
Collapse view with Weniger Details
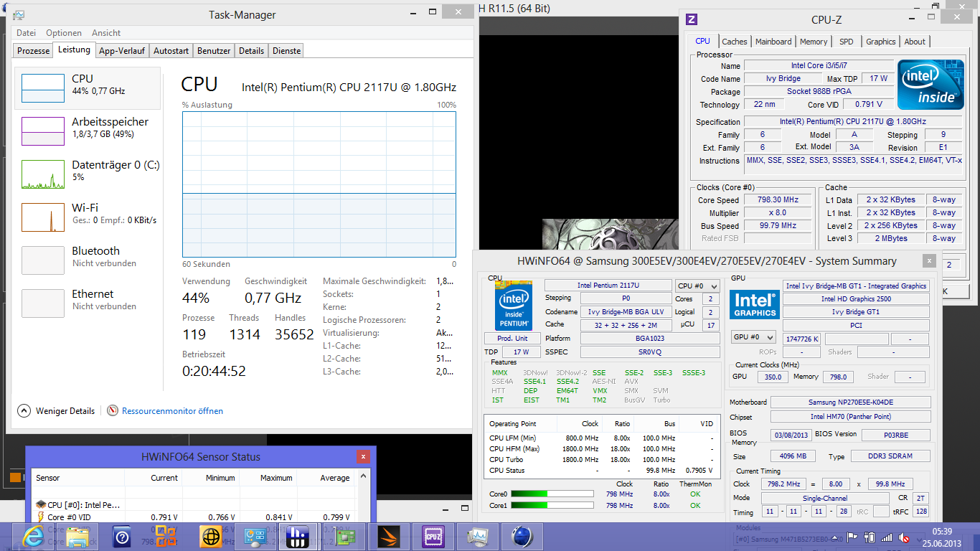click(x=56, y=411)
